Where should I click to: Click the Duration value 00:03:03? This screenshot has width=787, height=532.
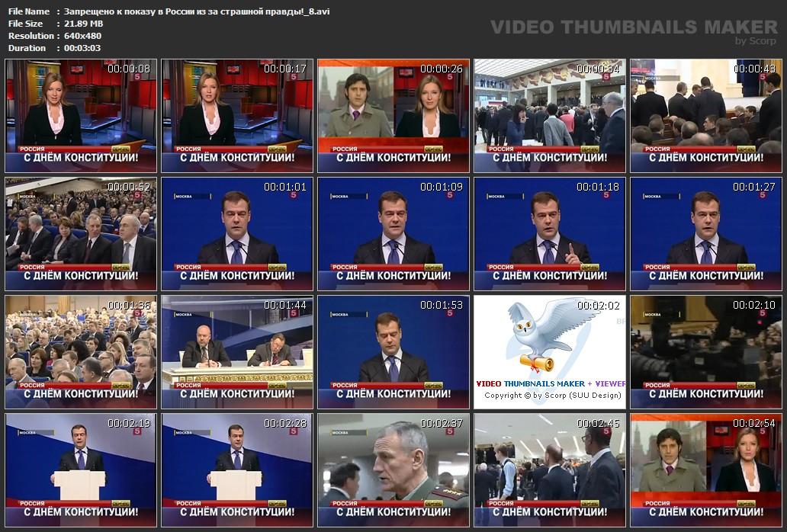coord(82,48)
